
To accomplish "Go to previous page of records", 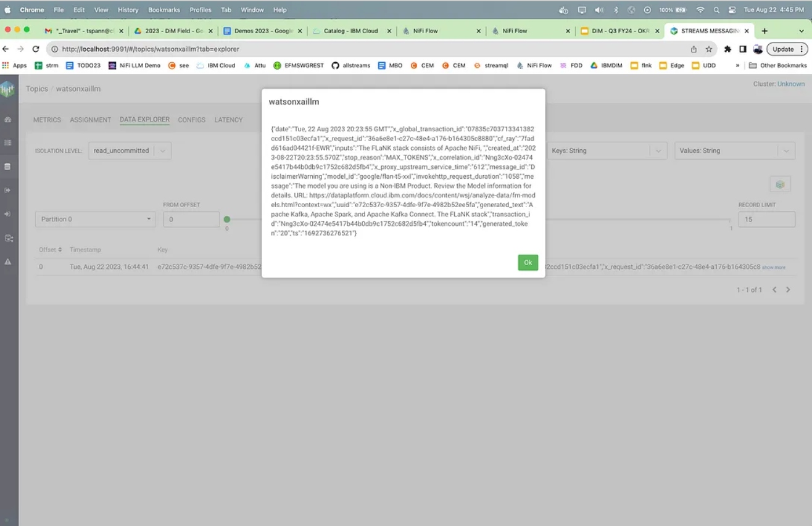I will coord(774,290).
